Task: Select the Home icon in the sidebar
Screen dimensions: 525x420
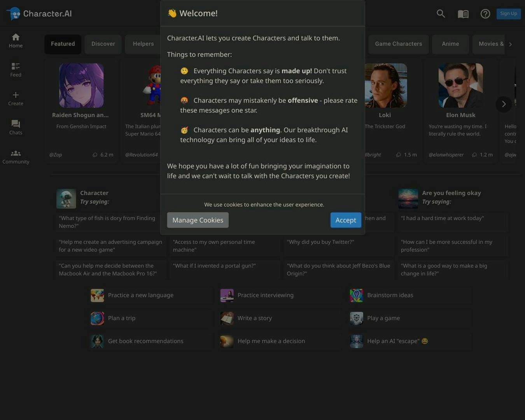Action: click(16, 40)
